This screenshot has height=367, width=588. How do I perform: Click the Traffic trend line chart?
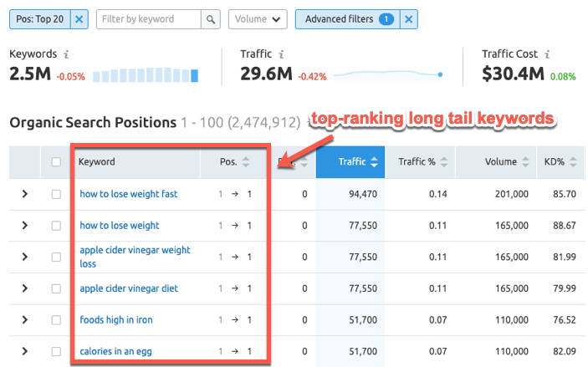click(x=388, y=75)
